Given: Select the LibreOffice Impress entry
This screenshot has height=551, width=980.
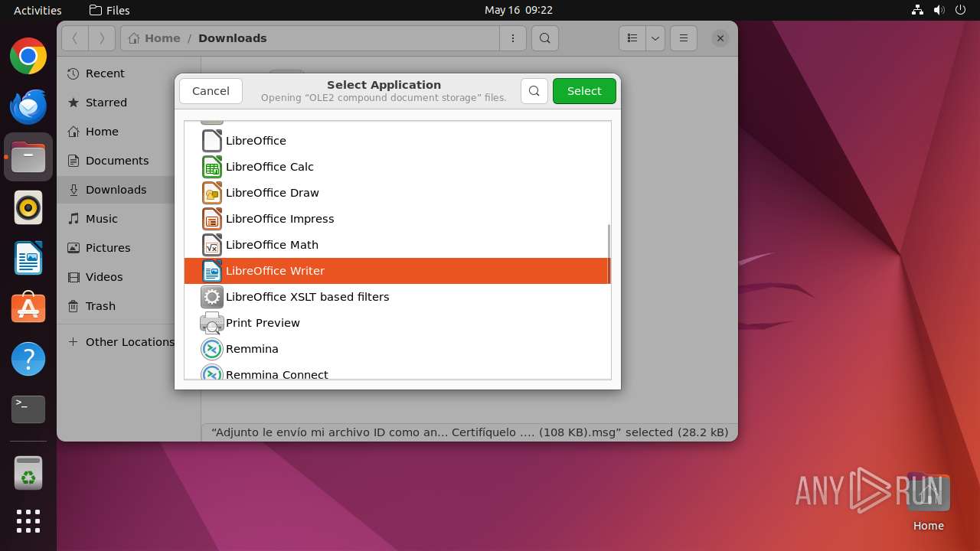Looking at the screenshot, I should [x=397, y=219].
